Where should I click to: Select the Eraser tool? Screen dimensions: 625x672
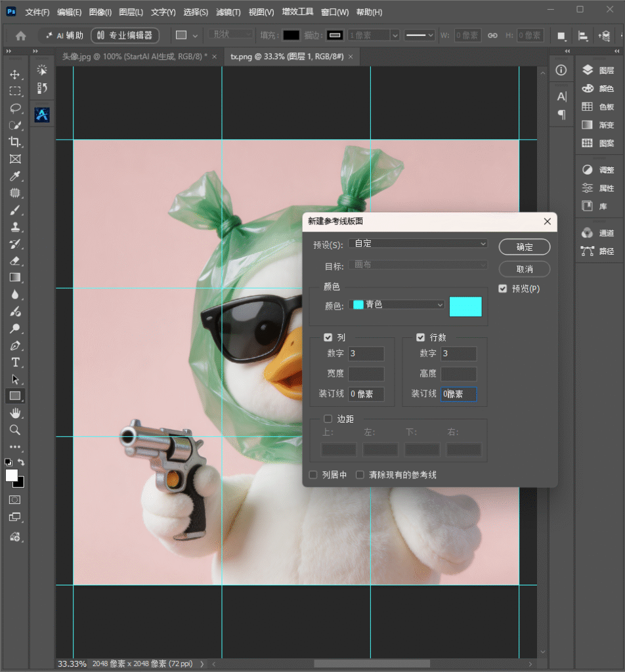pos(15,261)
